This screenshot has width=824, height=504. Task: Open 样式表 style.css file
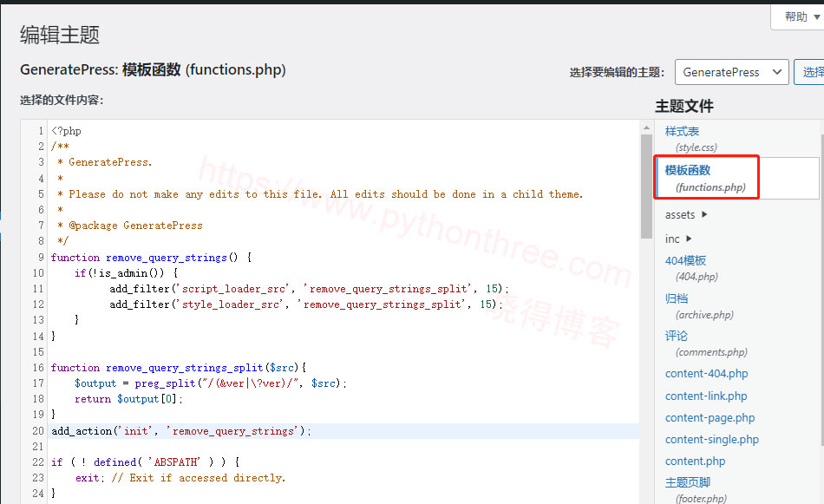pos(682,131)
